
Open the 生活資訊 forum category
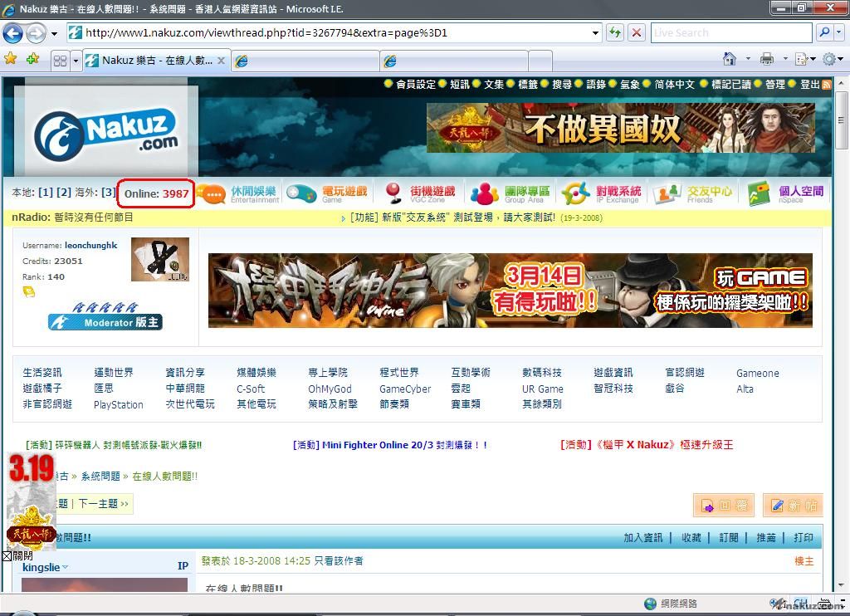tap(42, 373)
